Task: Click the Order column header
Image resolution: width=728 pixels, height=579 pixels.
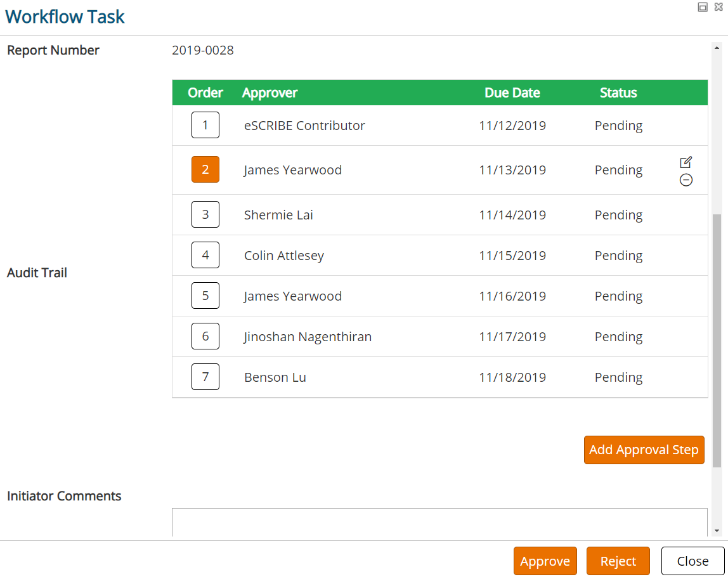Action: tap(205, 93)
